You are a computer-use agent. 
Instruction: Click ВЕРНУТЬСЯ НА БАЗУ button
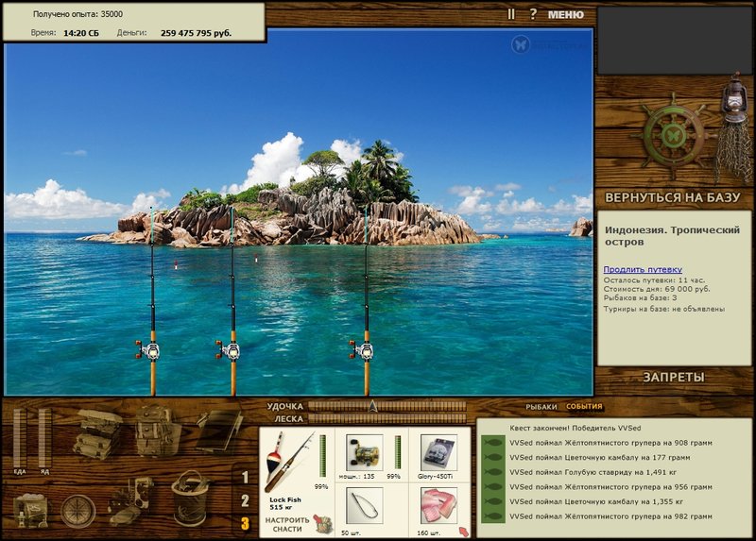coord(673,197)
